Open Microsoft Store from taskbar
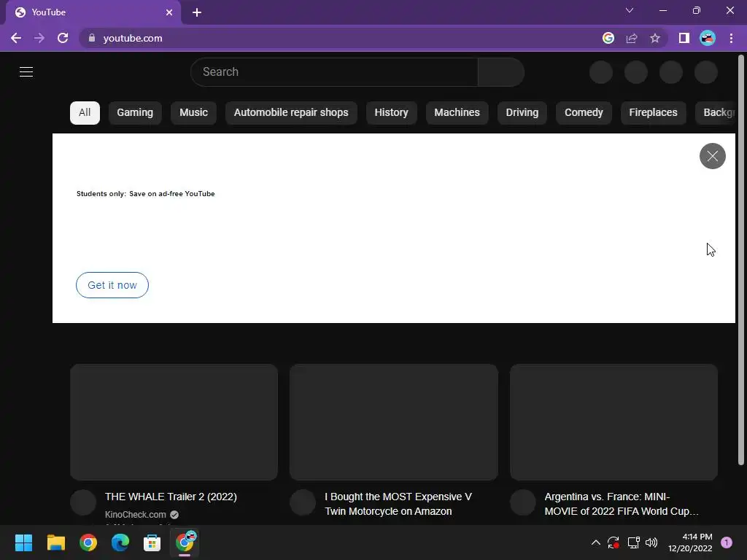 [152, 542]
